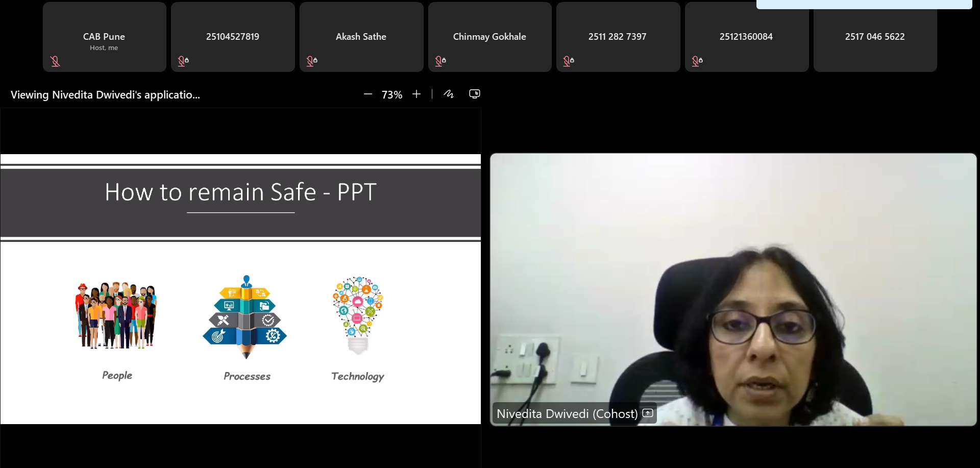Open the 73% zoom level selector
Image resolution: width=980 pixels, height=468 pixels.
click(391, 95)
